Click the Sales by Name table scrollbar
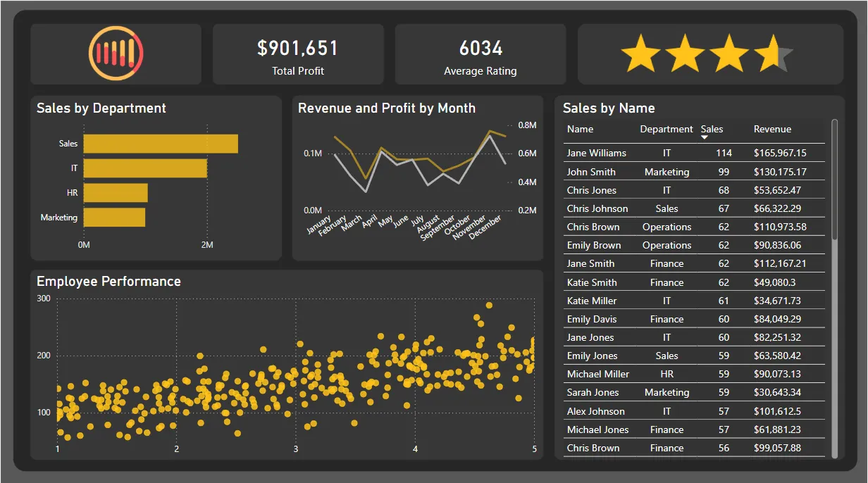Image resolution: width=868 pixels, height=483 pixels. pos(835,180)
